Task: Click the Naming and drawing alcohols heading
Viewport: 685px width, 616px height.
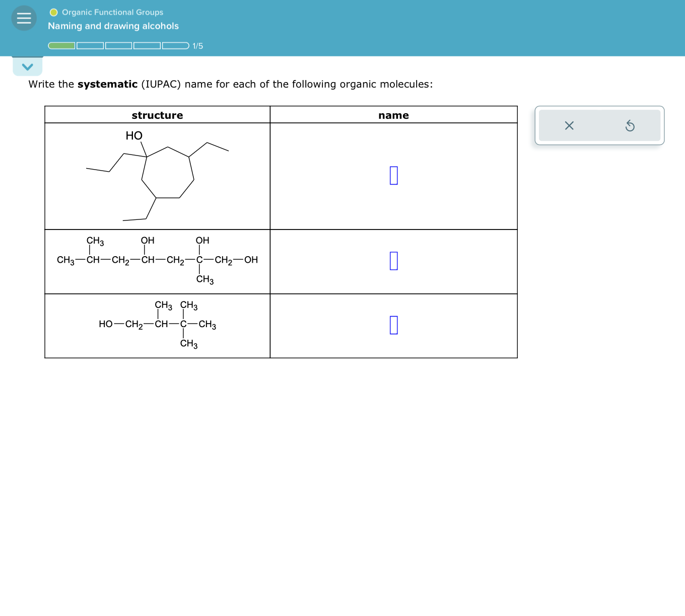Action: (x=113, y=26)
